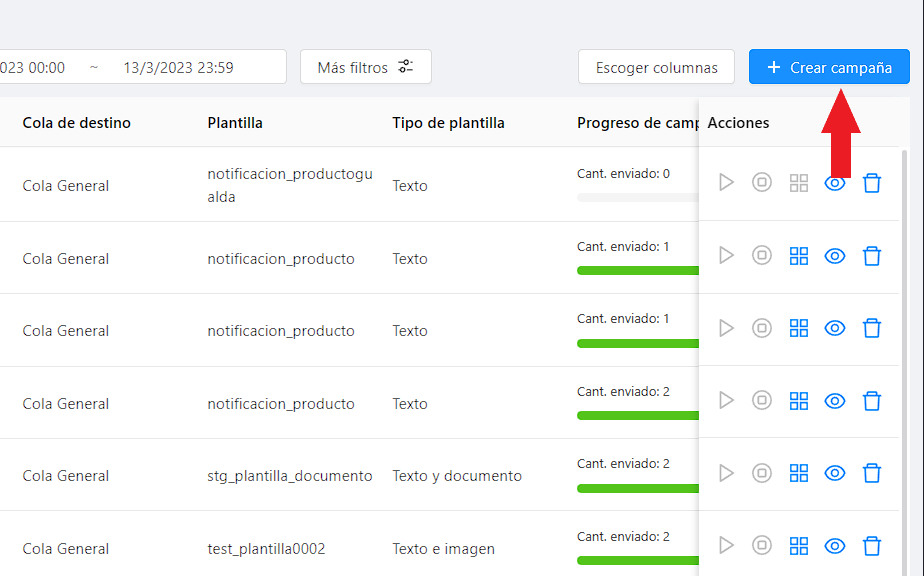
Task: Play the stg_plantilla_documento campaign
Action: 726,473
